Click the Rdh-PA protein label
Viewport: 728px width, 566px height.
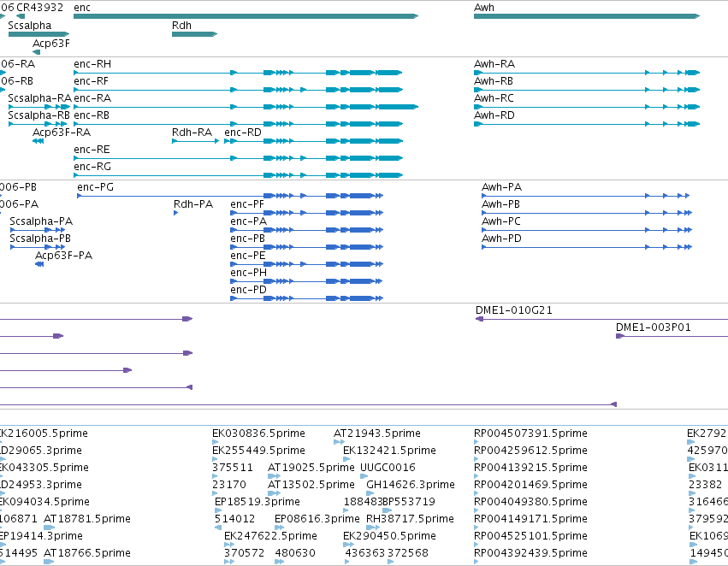pyautogui.click(x=193, y=204)
